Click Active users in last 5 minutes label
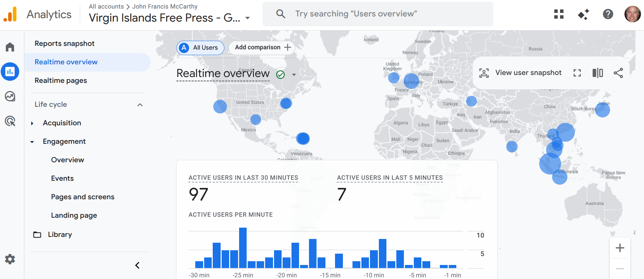 pyautogui.click(x=390, y=178)
